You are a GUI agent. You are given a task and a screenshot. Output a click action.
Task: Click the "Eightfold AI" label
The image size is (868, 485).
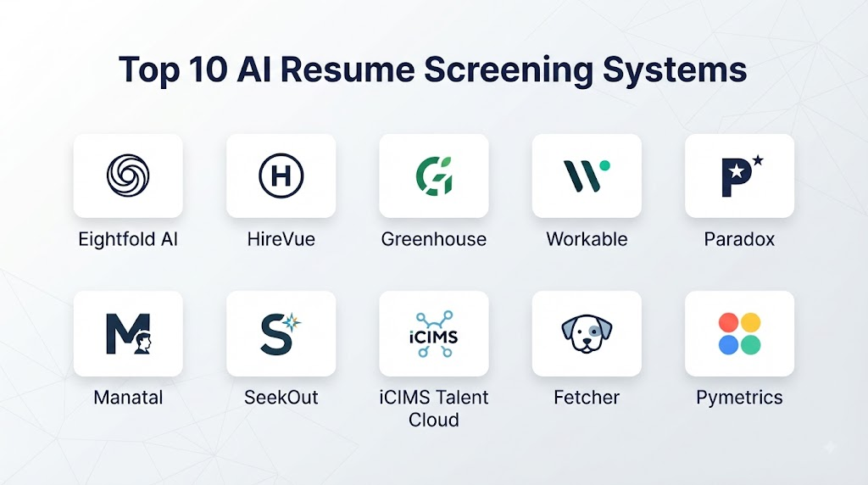(128, 239)
